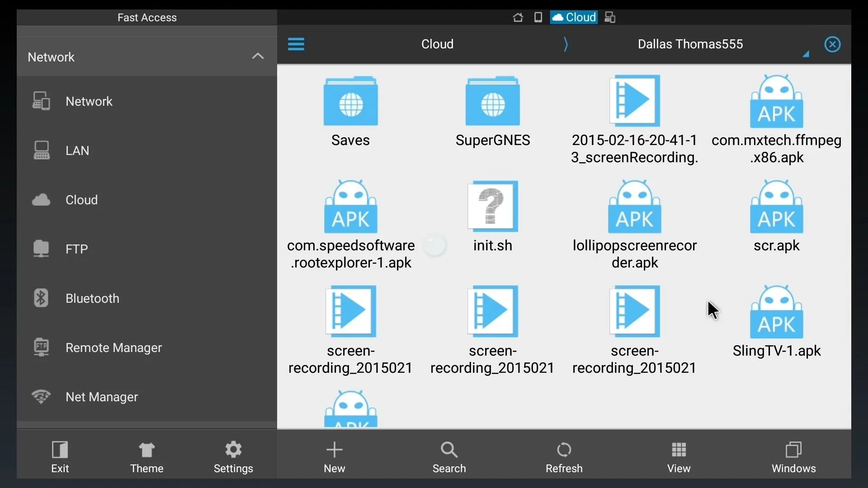Change the View layout

(x=679, y=457)
